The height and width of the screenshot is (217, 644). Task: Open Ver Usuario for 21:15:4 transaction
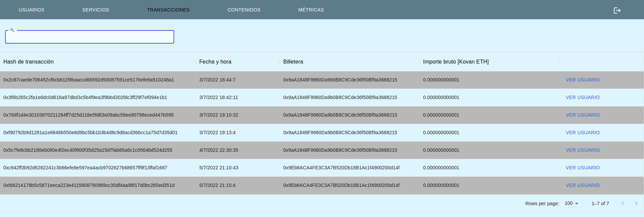point(582,185)
